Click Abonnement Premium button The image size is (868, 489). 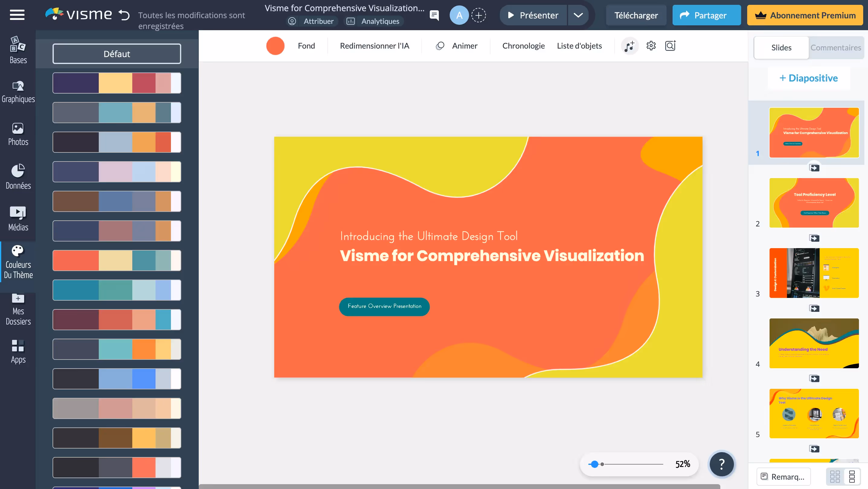point(805,15)
